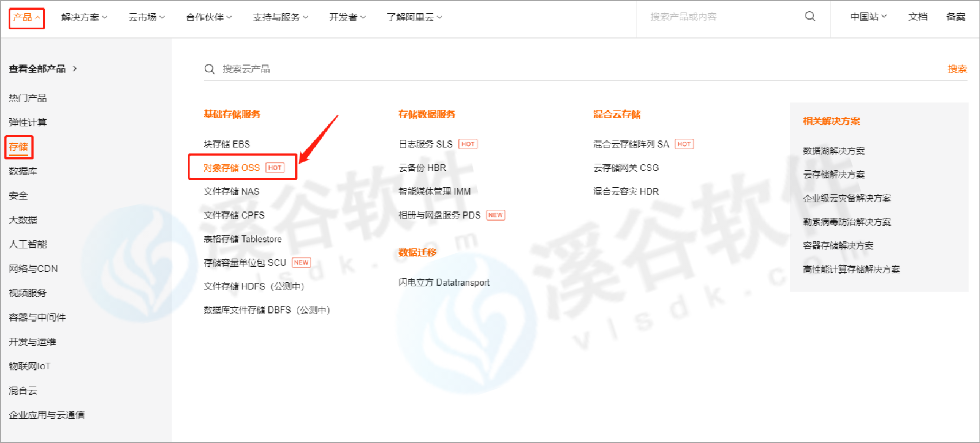Select 网络与CDN category in sidebar
This screenshot has height=443, width=980.
pos(33,269)
